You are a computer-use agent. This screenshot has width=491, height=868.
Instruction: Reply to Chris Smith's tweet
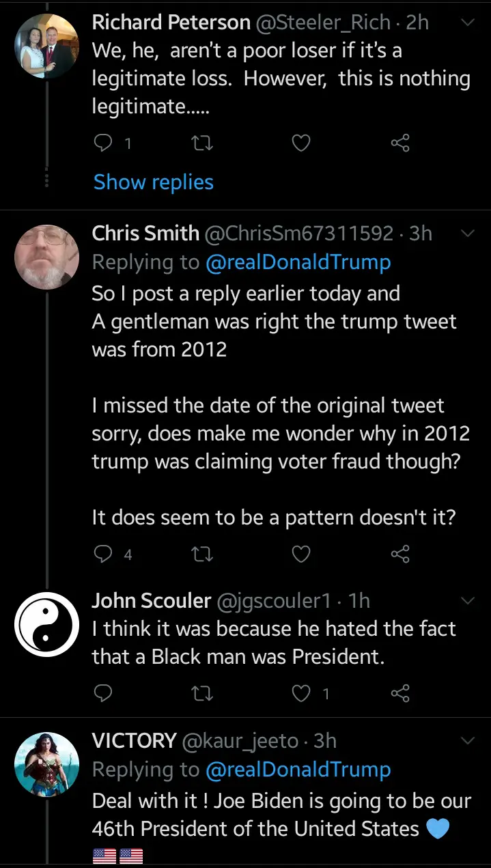pyautogui.click(x=102, y=555)
